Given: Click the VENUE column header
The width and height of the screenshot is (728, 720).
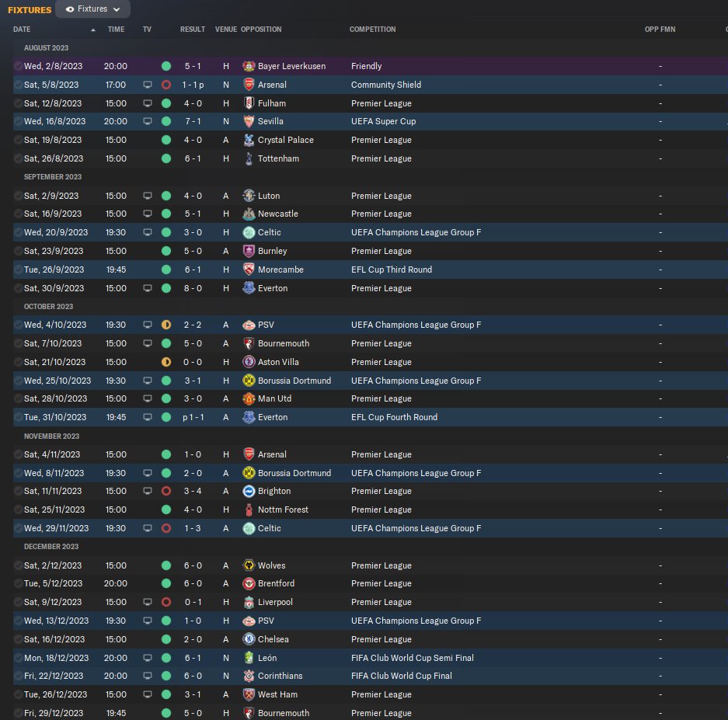Looking at the screenshot, I should (225, 30).
